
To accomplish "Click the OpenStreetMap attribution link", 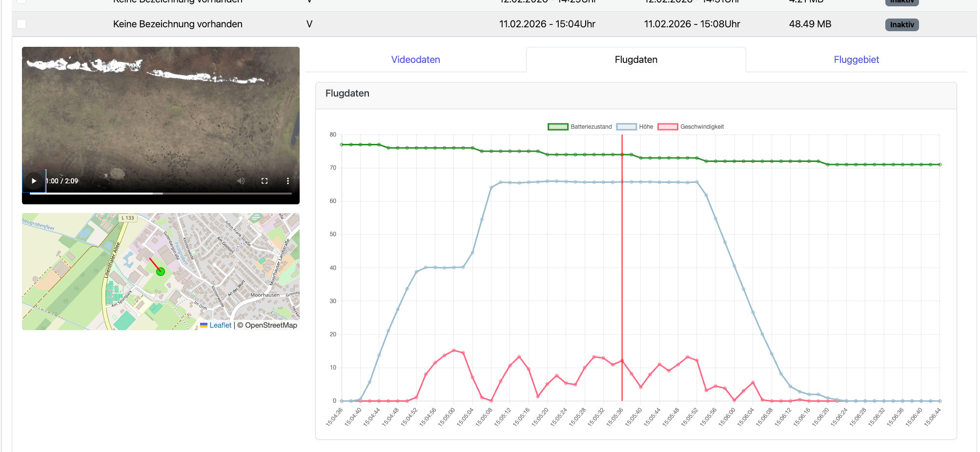I will (x=271, y=325).
